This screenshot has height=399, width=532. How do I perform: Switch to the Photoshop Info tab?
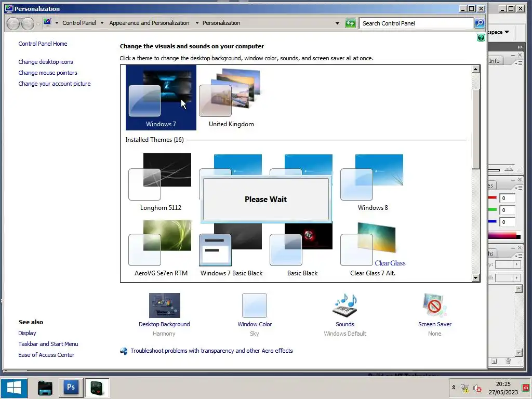495,61
